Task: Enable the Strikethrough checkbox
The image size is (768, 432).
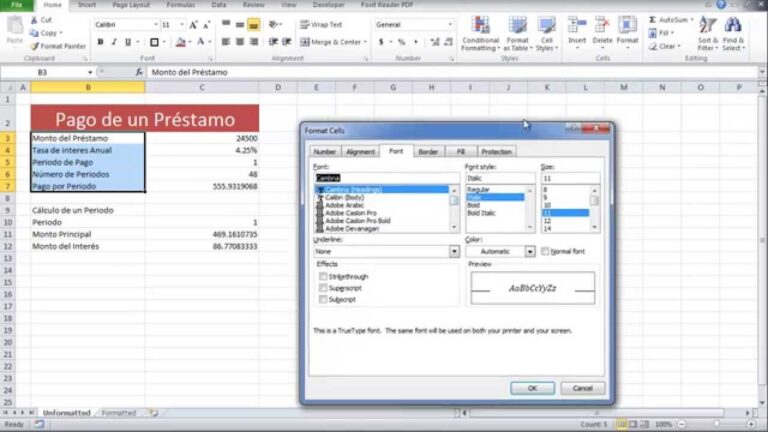Action: tap(323, 276)
